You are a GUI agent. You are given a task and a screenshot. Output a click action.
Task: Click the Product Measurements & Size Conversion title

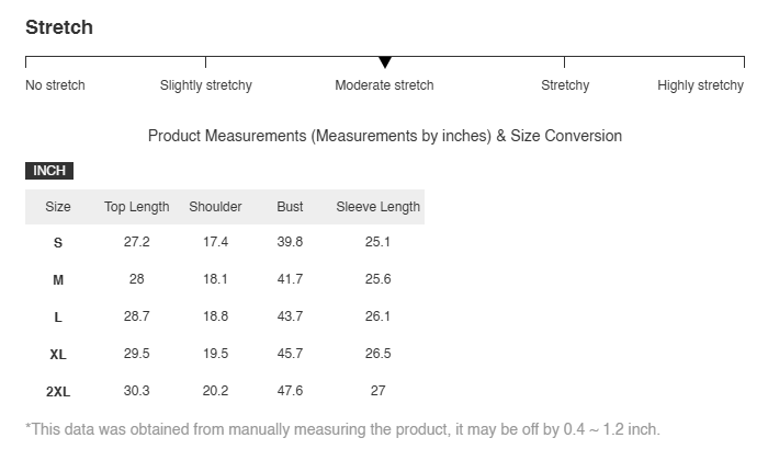point(385,136)
